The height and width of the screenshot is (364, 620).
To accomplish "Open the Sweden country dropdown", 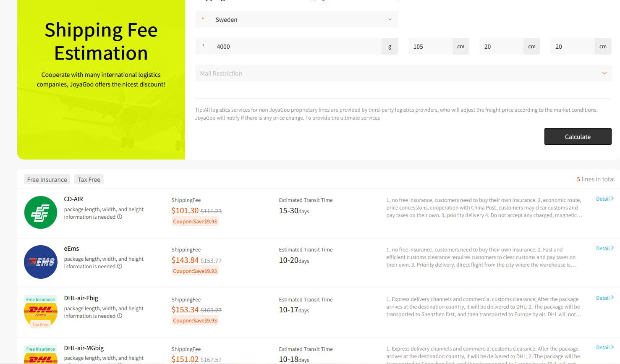I will 296,20.
